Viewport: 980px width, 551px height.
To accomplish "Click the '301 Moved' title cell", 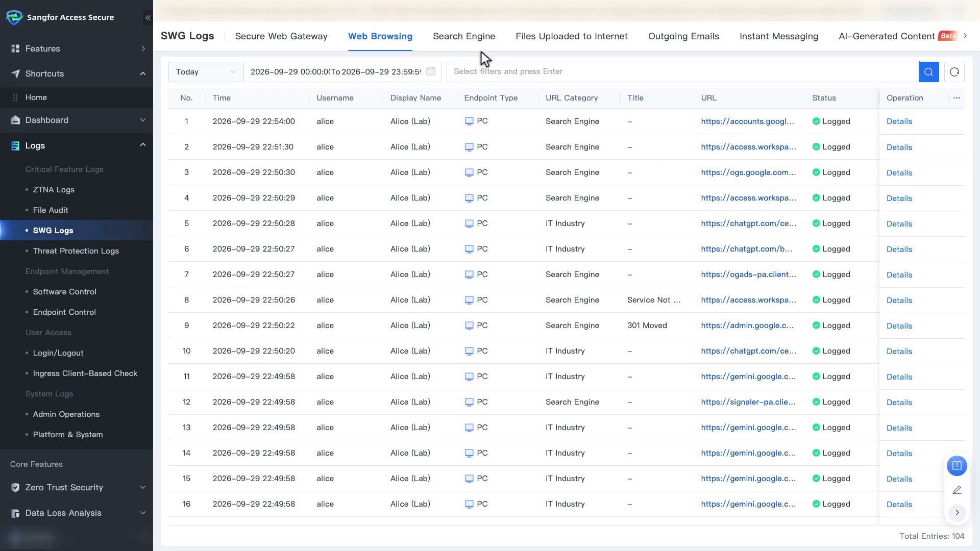I will (x=647, y=325).
